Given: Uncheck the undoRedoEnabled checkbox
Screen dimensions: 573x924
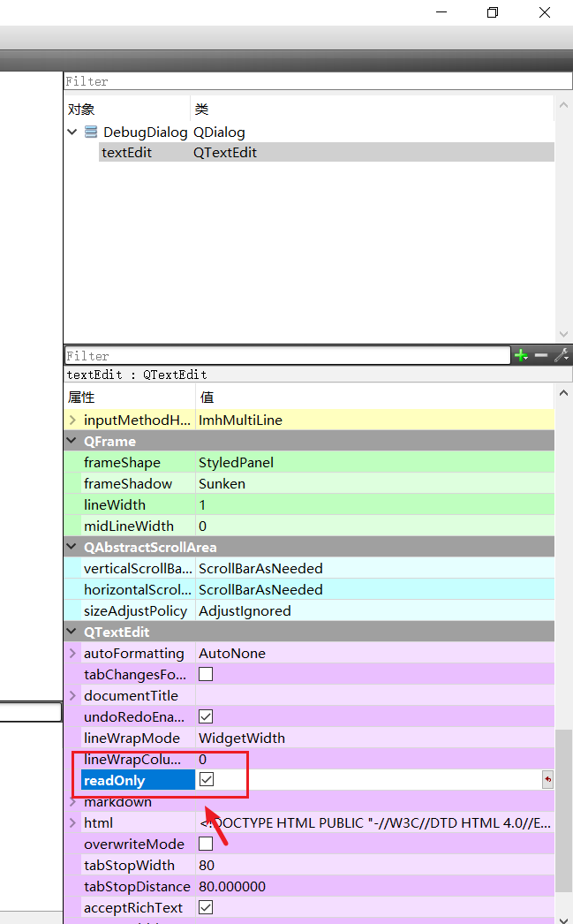Looking at the screenshot, I should coord(206,716).
